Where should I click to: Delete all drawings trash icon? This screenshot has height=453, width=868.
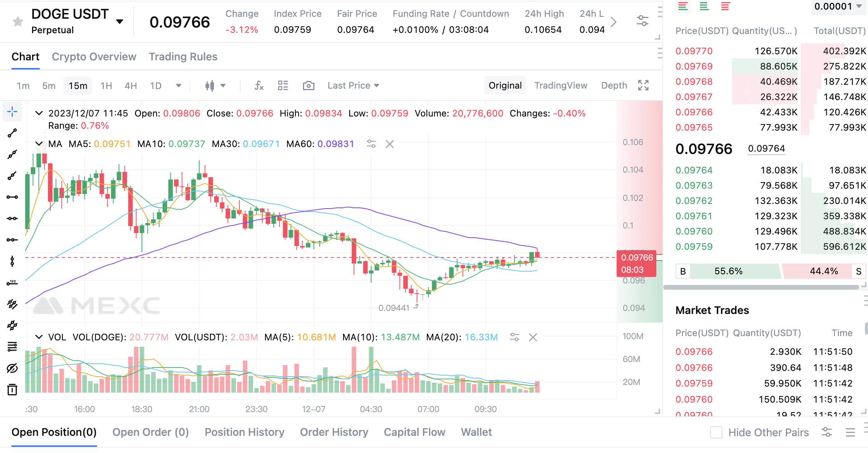12,390
